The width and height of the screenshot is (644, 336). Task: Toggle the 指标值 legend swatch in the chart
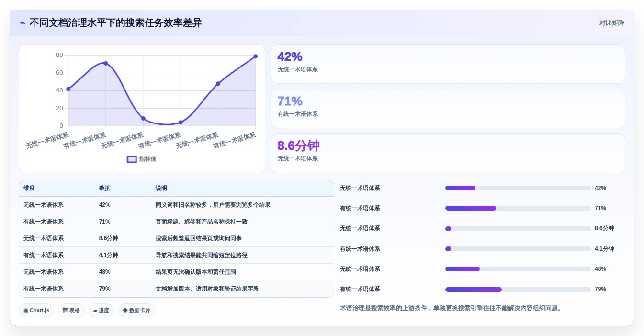pyautogui.click(x=132, y=159)
